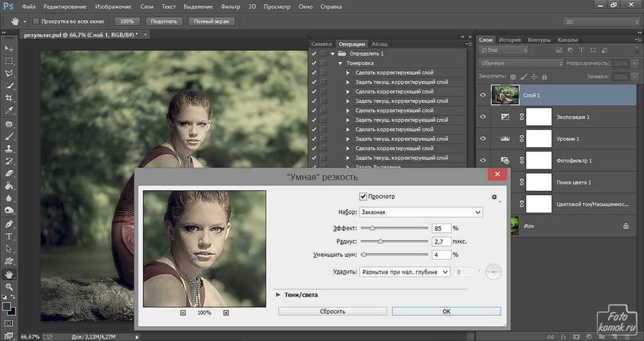Image resolution: width=644 pixels, height=341 pixels.
Task: Zoom in the Smart Sharpen preview
Action: [x=226, y=313]
